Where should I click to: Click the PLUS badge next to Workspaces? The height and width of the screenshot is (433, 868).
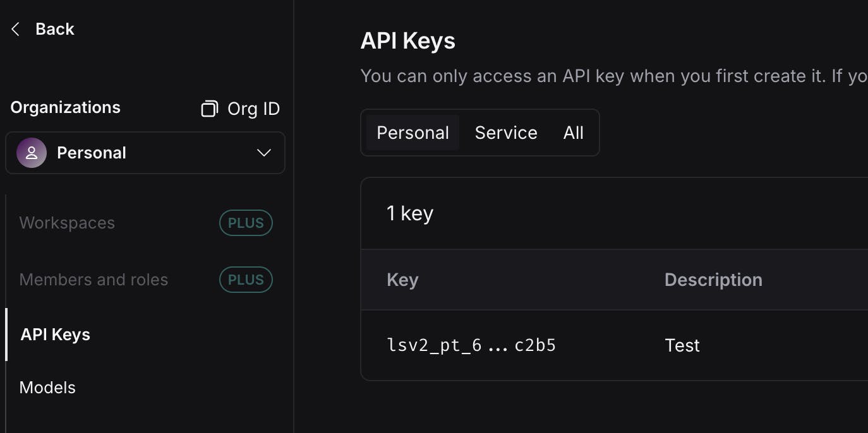246,223
